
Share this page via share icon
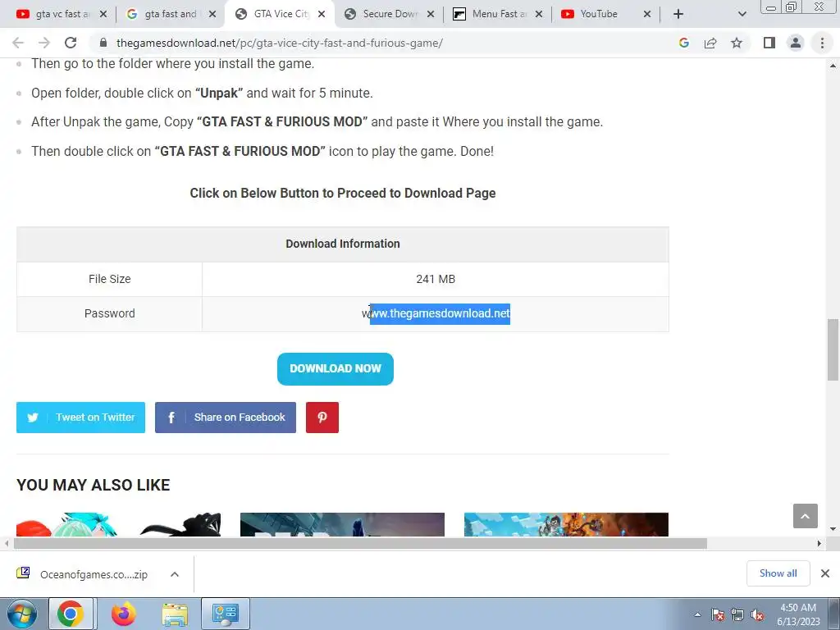(x=710, y=43)
